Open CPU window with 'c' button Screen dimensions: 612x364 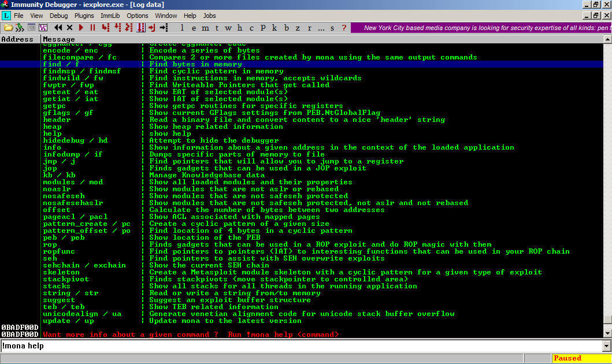pos(251,28)
